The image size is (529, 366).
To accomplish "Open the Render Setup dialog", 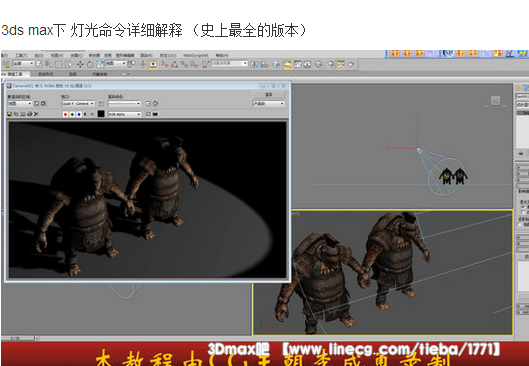I will [331, 64].
